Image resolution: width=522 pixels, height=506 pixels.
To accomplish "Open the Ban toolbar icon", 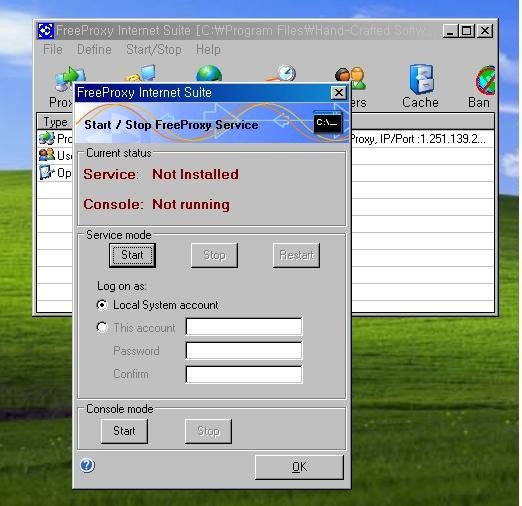I will coord(485,80).
